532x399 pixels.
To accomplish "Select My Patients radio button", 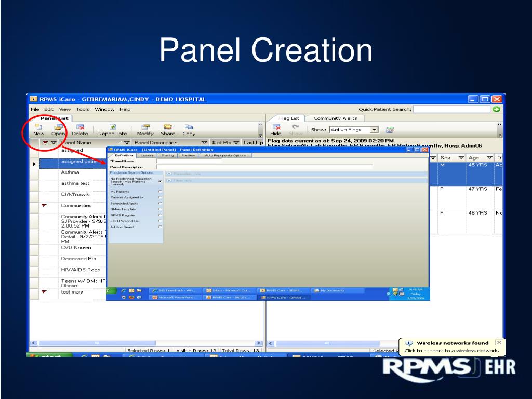I will tap(160, 192).
